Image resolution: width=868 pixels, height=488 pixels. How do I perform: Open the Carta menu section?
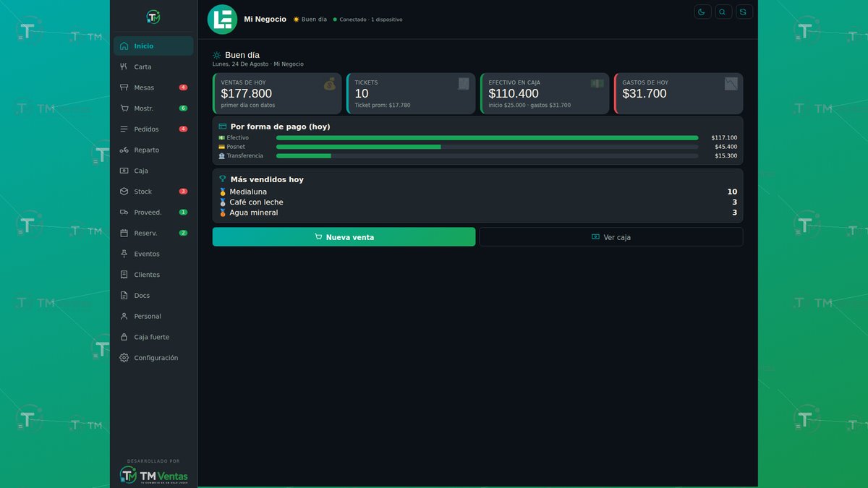(x=153, y=67)
